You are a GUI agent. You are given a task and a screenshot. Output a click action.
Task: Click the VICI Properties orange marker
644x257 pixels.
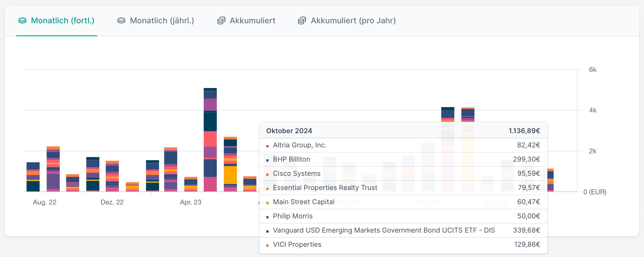pos(267,245)
